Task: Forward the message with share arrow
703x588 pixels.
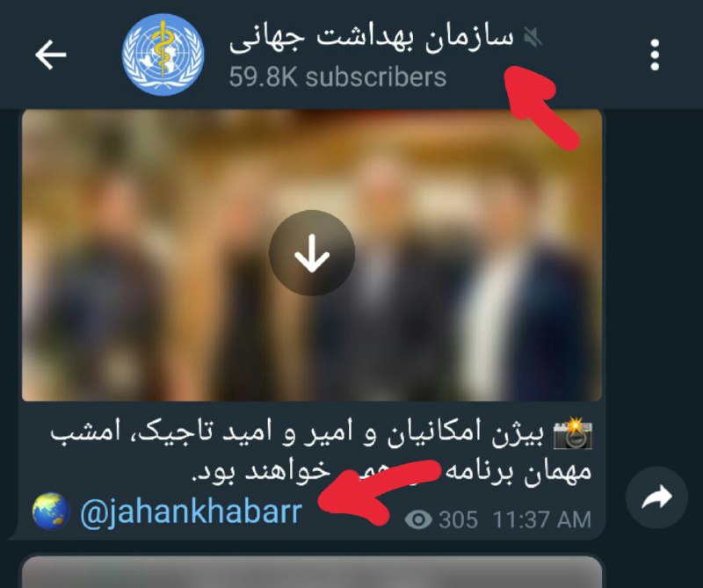Action: pos(656,497)
